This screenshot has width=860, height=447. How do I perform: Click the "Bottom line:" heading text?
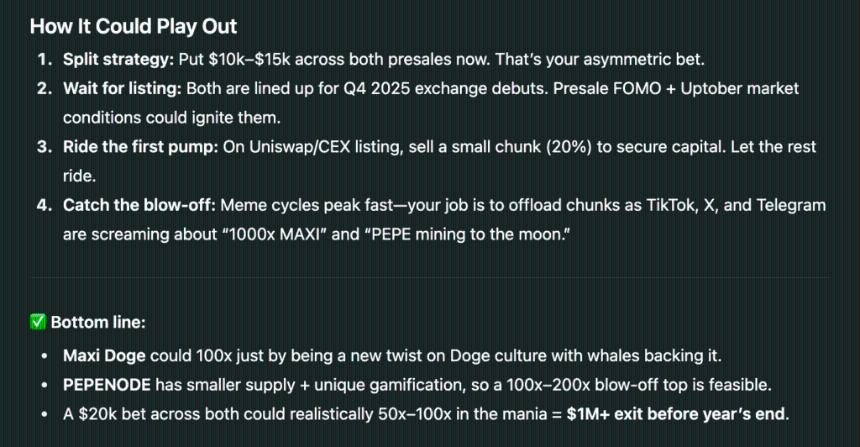[x=98, y=322]
